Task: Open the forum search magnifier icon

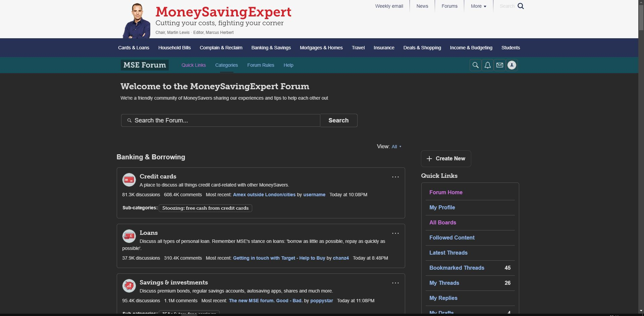Action: [475, 65]
